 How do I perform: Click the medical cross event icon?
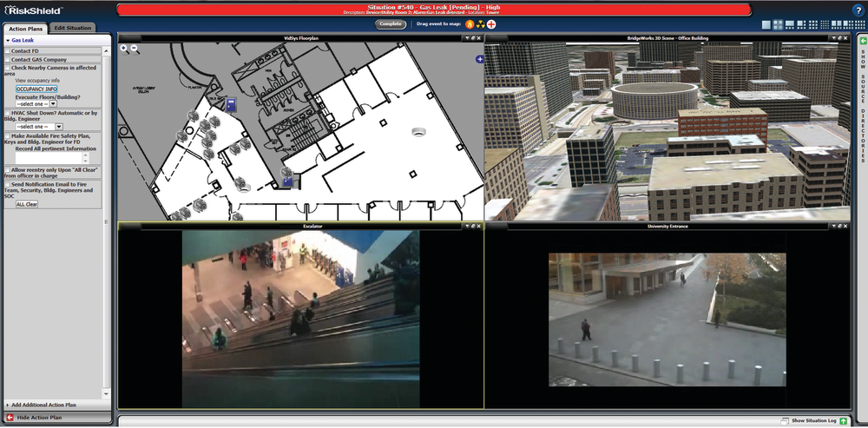pos(491,24)
